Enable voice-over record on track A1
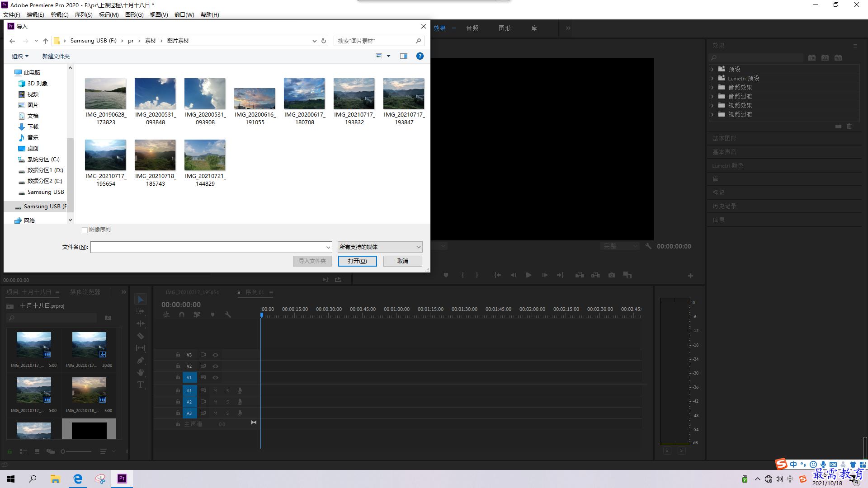868x488 pixels. [x=240, y=390]
